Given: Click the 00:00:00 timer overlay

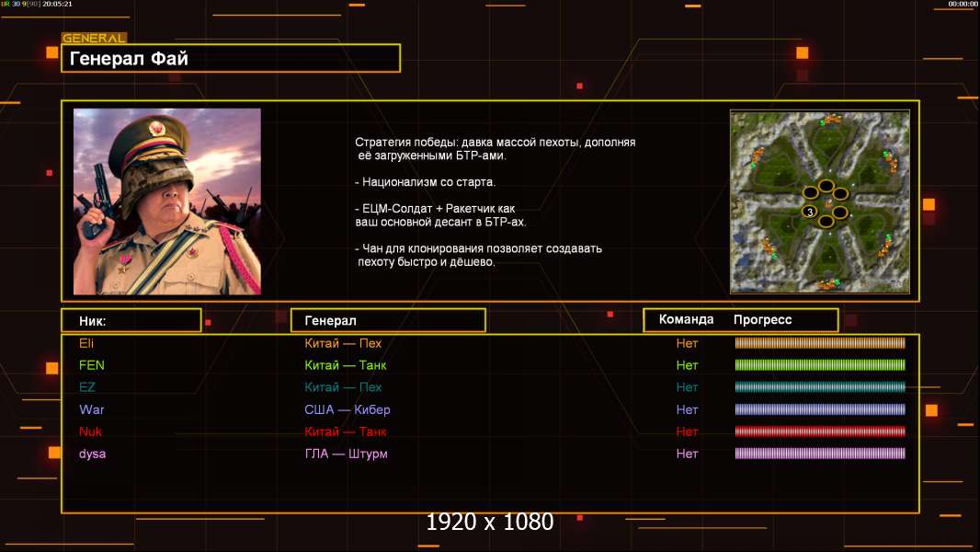Looking at the screenshot, I should (963, 4).
